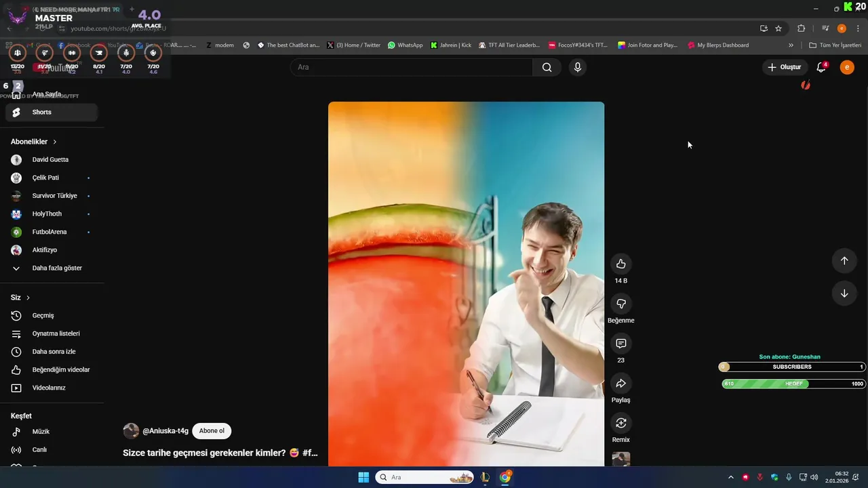The height and width of the screenshot is (488, 868).
Task: Click the Shorts video player
Action: (x=466, y=284)
